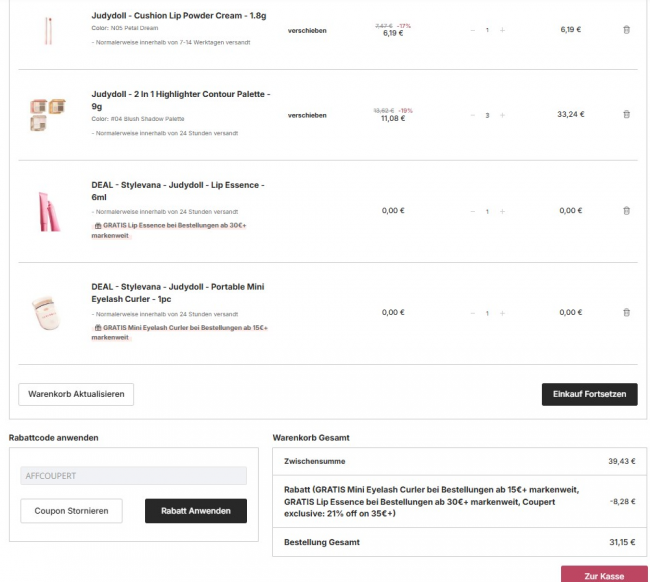Decrease Highlighter Contour Palette quantity with minus
This screenshot has height=582, width=650.
coord(473,115)
